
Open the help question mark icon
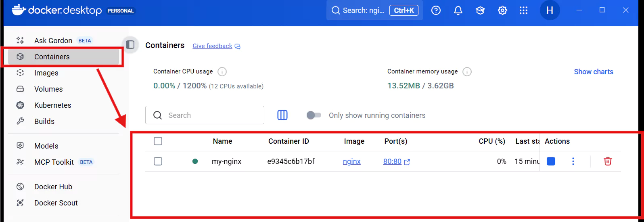[436, 10]
